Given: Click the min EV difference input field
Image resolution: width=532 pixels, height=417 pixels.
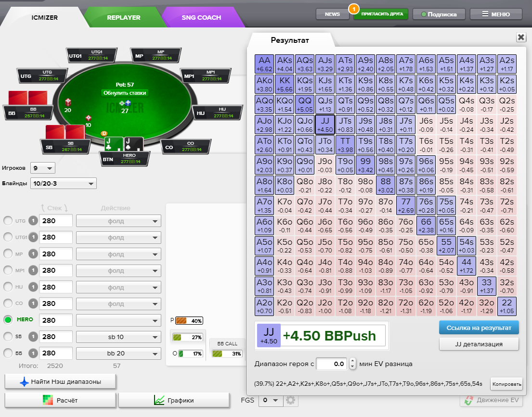Looking at the screenshot, I should pos(332,364).
